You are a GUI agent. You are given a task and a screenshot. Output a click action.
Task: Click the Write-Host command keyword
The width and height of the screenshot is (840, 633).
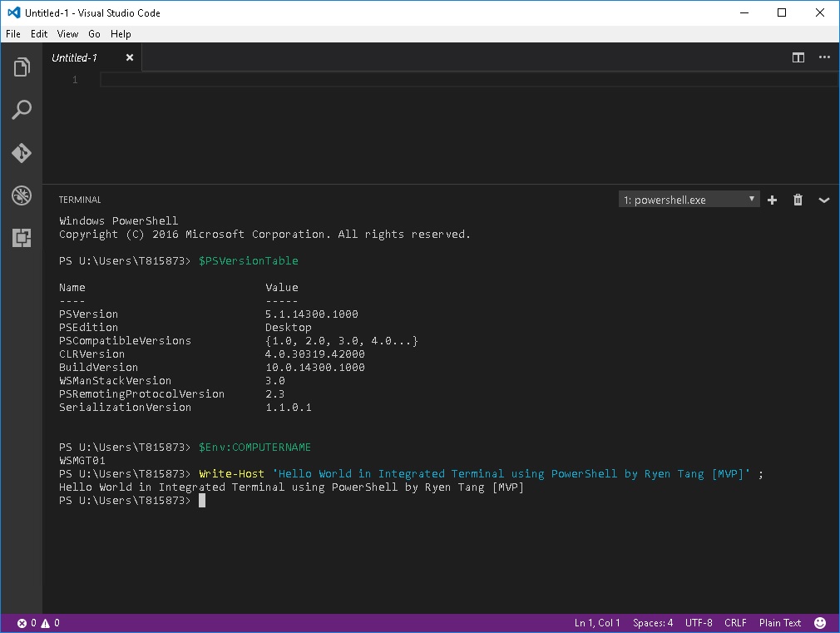pyautogui.click(x=231, y=474)
